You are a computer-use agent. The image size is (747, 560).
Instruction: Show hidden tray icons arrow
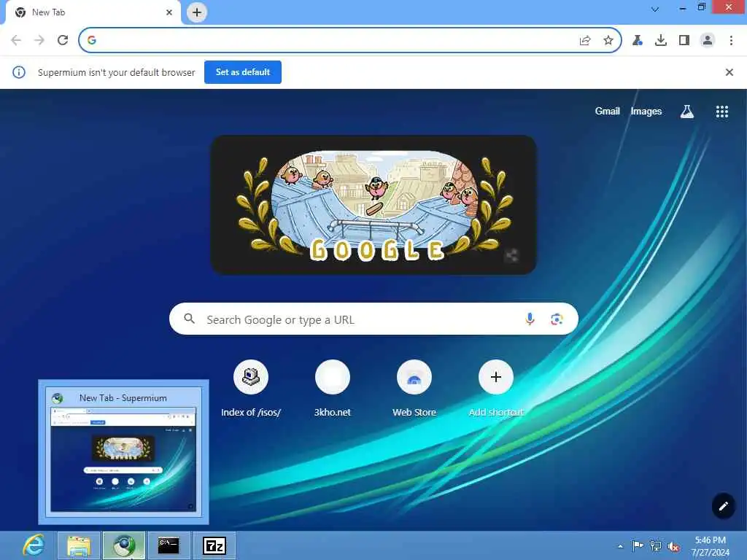tap(620, 546)
